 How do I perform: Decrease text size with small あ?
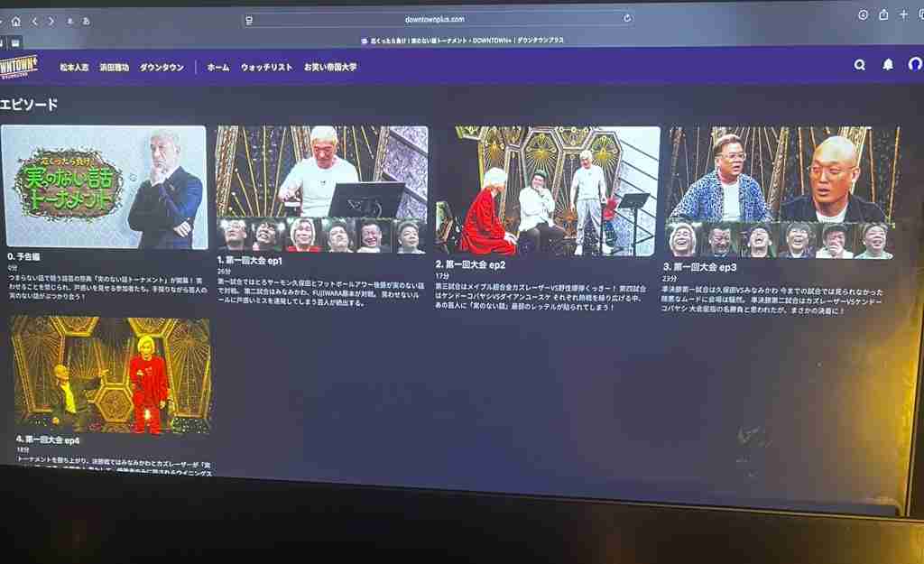click(x=69, y=22)
